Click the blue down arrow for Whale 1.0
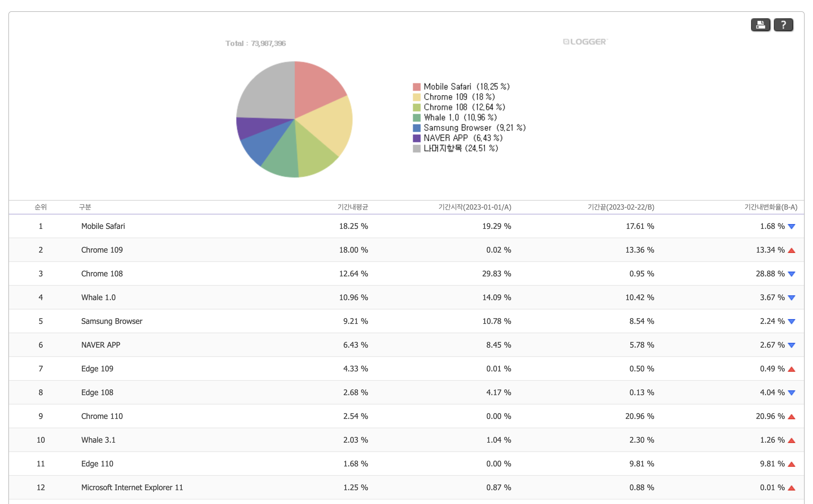The width and height of the screenshot is (813, 504). (791, 298)
